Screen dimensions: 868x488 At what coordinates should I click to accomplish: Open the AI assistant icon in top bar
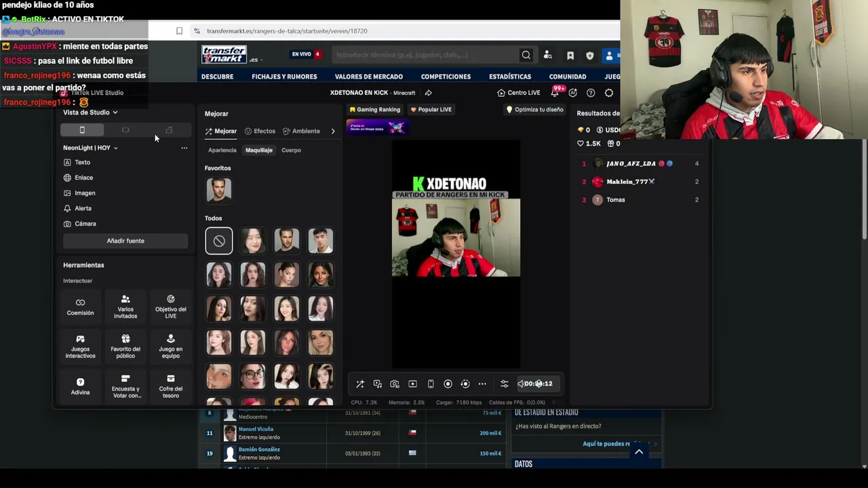point(573,93)
